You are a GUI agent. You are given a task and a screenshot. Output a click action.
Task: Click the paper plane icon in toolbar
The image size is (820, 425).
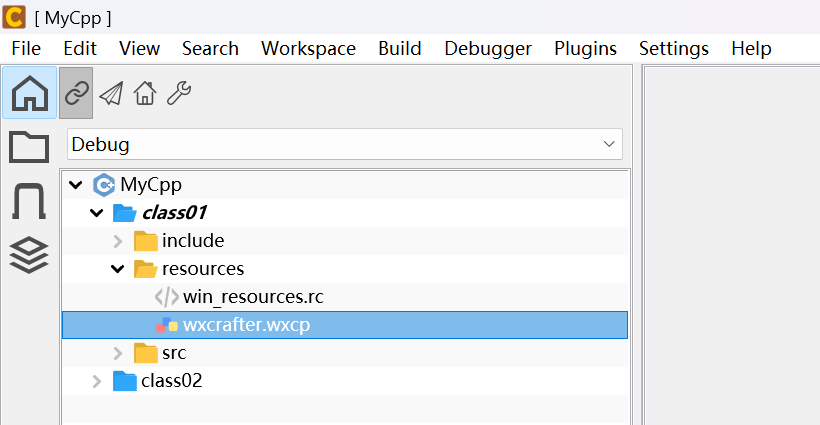(111, 94)
